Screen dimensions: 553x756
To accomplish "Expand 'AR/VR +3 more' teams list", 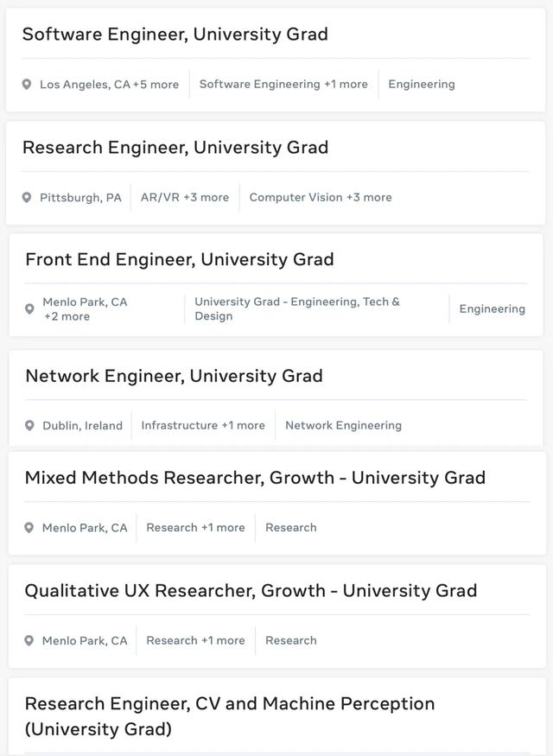I will point(185,198).
